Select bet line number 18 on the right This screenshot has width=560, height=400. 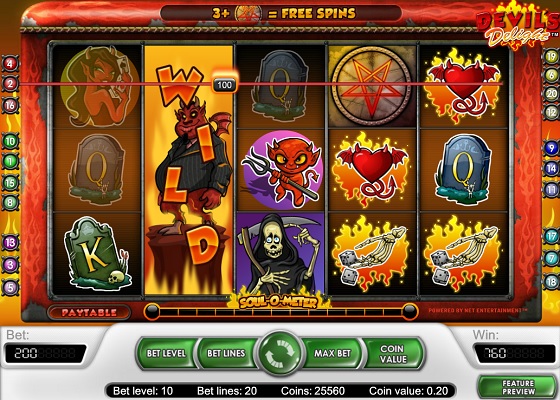click(x=551, y=282)
